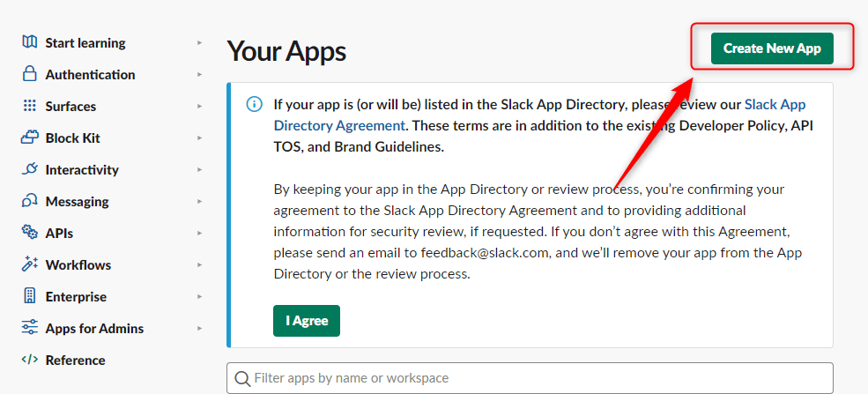Open the Reference menu item
This screenshot has width=868, height=394.
(x=75, y=361)
